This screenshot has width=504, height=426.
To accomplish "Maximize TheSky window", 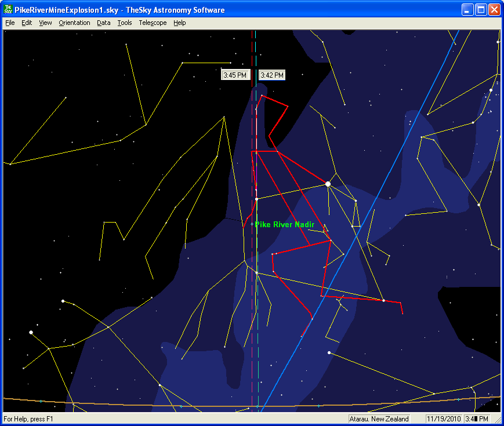I will tap(481, 10).
